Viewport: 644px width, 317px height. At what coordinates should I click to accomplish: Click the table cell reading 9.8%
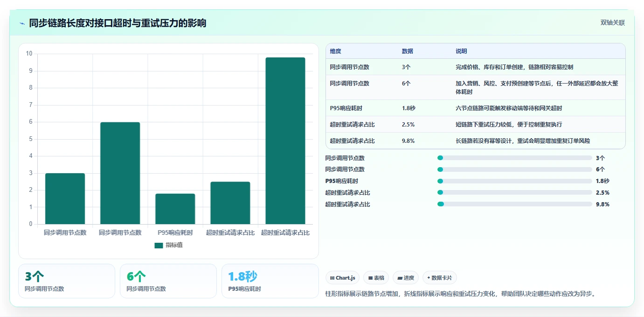[408, 141]
